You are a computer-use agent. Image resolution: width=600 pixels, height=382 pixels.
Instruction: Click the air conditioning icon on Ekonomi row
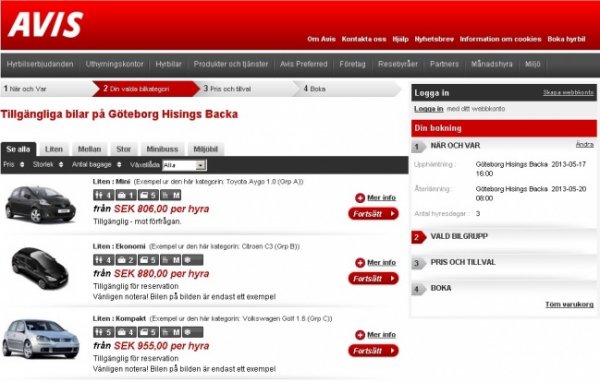(x=192, y=260)
